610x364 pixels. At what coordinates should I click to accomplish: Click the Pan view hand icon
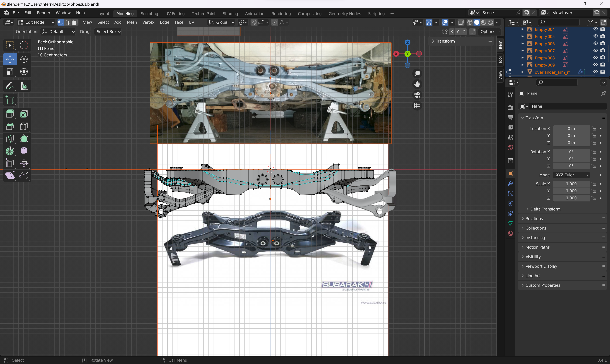(x=417, y=84)
